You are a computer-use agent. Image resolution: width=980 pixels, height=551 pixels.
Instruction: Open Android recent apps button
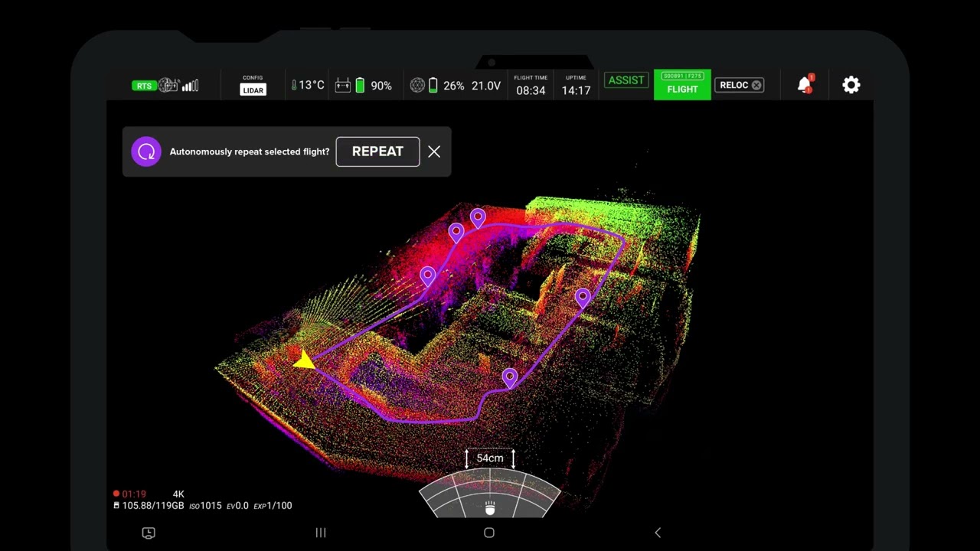pyautogui.click(x=321, y=533)
